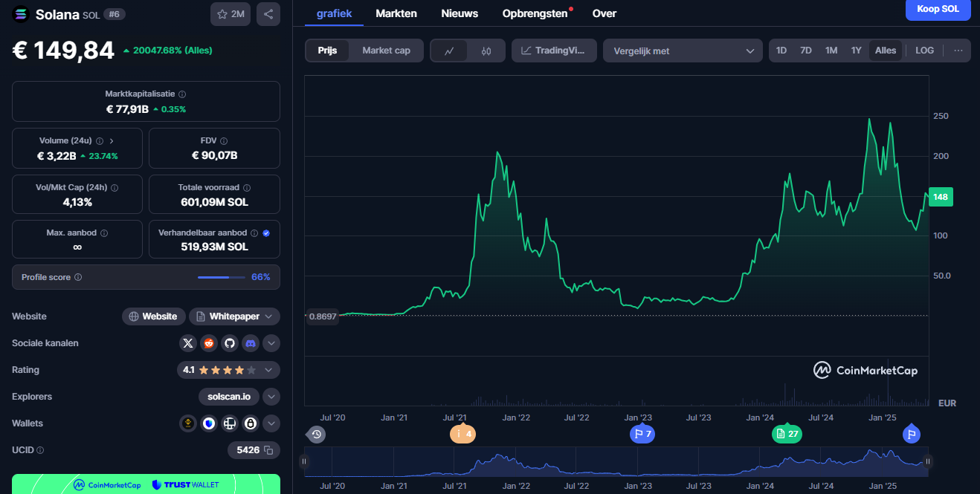Expand Volume (24u) chevron

click(112, 140)
